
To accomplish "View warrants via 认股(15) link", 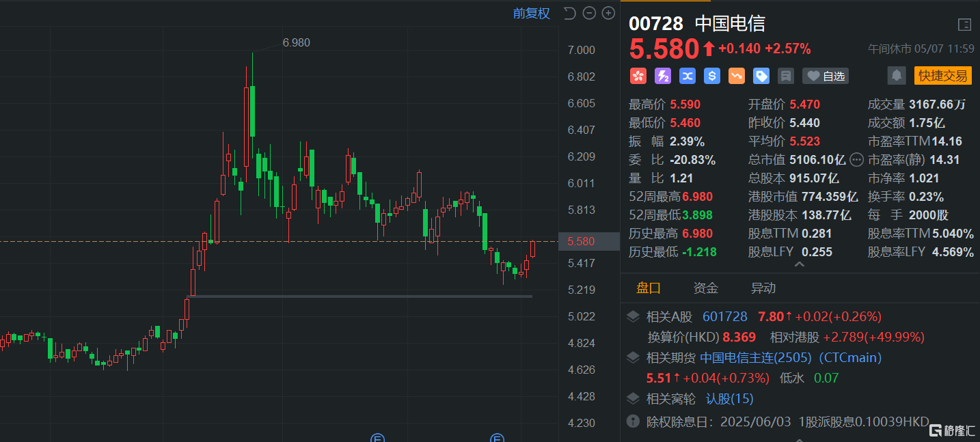I will coord(729,398).
